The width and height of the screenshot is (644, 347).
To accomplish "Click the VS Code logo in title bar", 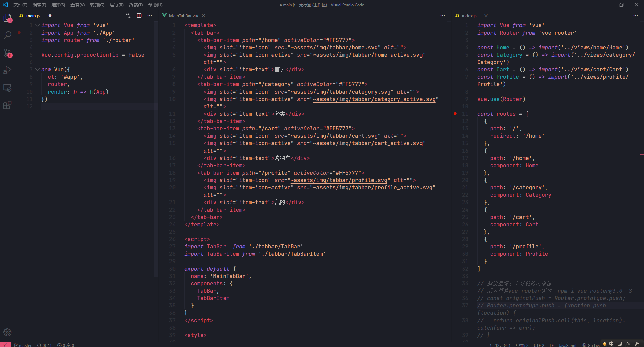I will point(5,5).
